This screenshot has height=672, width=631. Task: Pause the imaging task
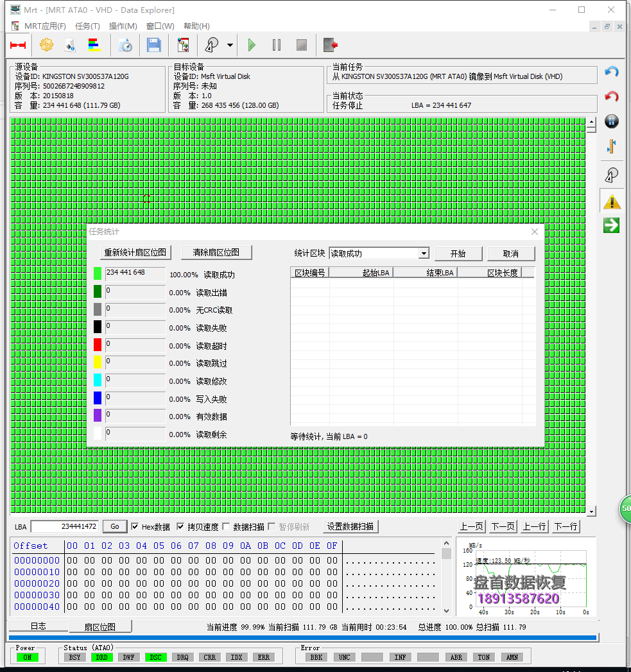click(277, 45)
